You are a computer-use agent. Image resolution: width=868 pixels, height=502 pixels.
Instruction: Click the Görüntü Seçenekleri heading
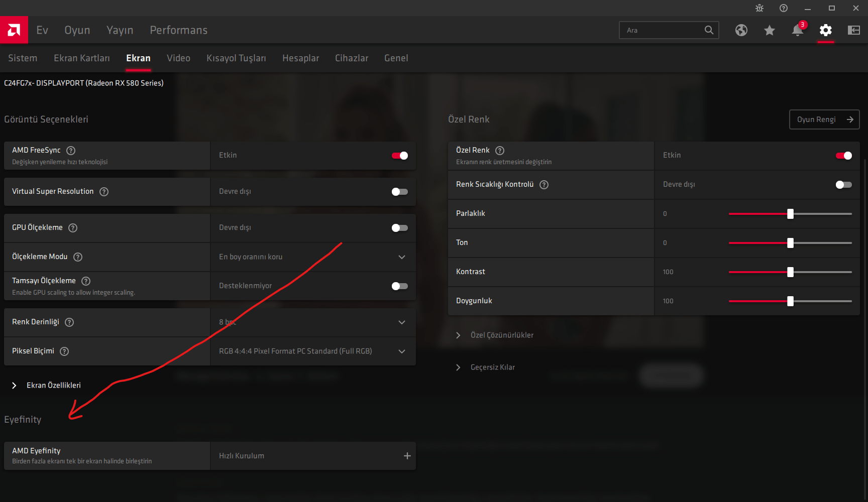(x=46, y=119)
